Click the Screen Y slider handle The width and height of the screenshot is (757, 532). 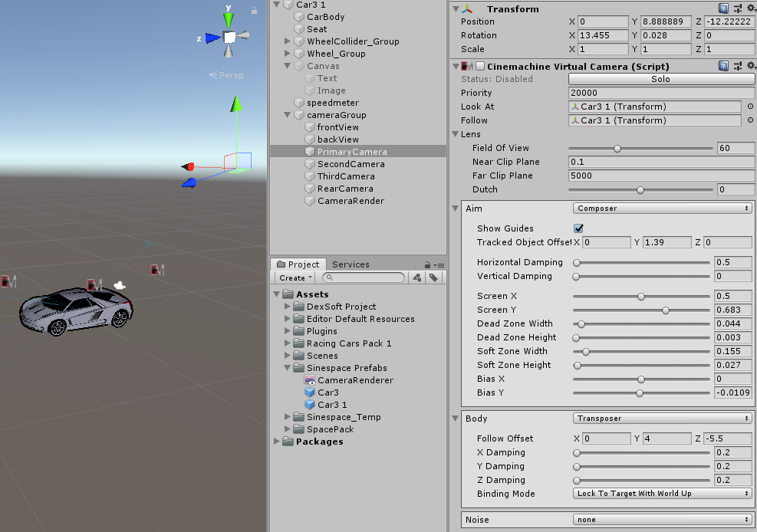point(665,310)
